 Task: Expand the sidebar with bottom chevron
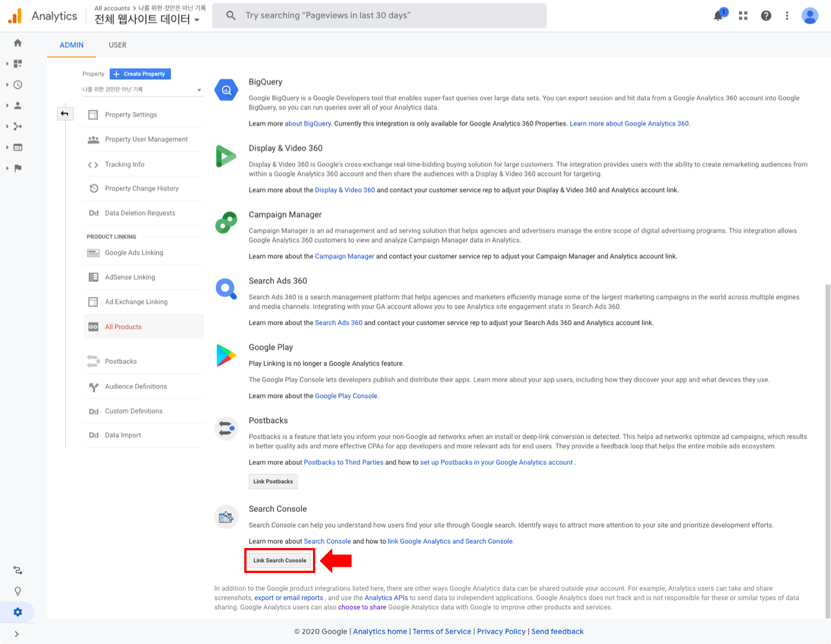click(x=16, y=634)
